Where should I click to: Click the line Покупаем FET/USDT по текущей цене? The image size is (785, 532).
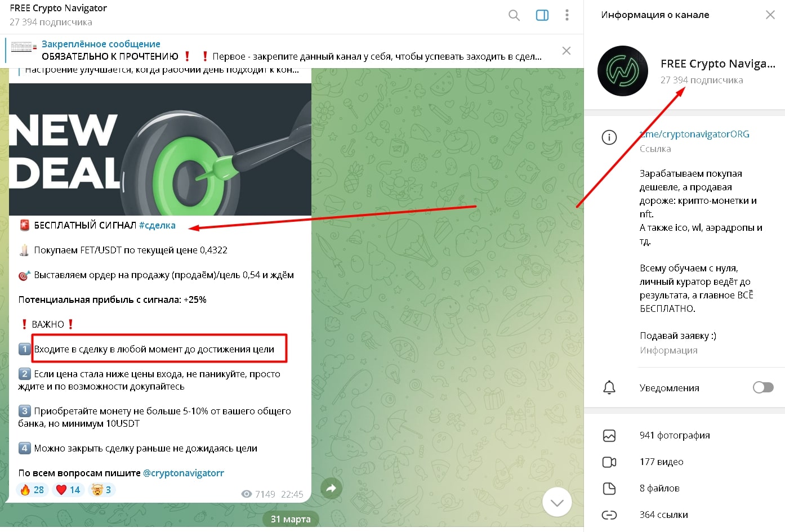pos(131,250)
